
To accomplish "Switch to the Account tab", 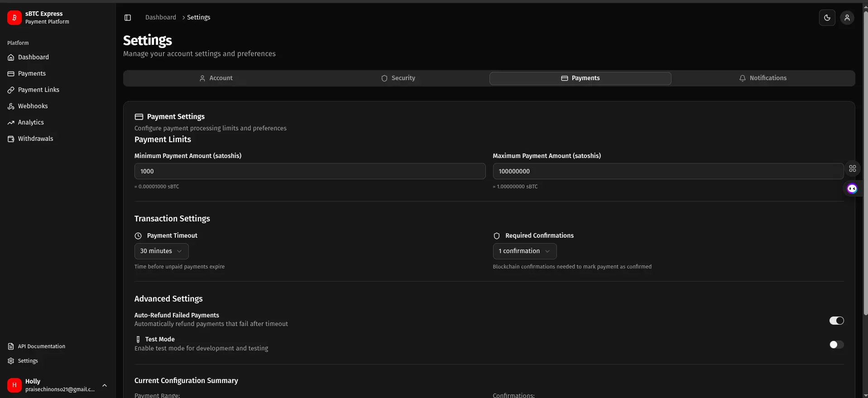I will click(216, 78).
